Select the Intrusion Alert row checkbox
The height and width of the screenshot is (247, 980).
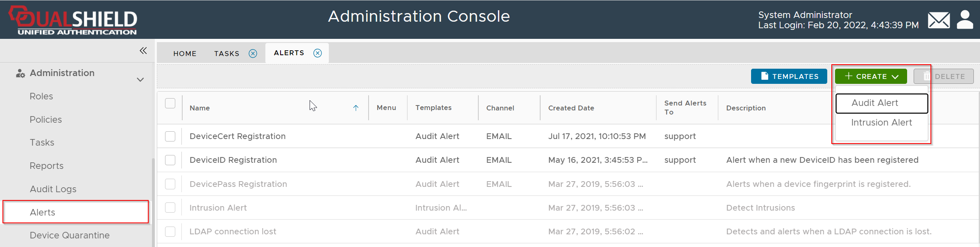170,208
